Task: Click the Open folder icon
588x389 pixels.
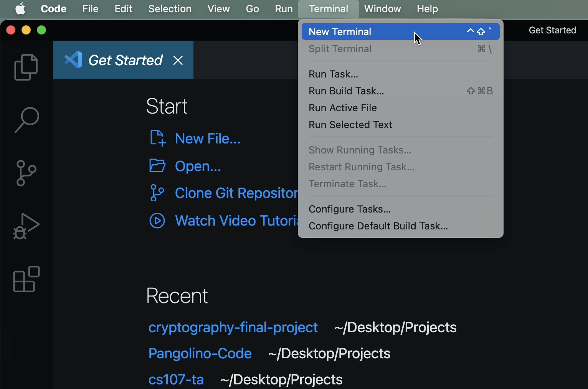Action: 157,166
